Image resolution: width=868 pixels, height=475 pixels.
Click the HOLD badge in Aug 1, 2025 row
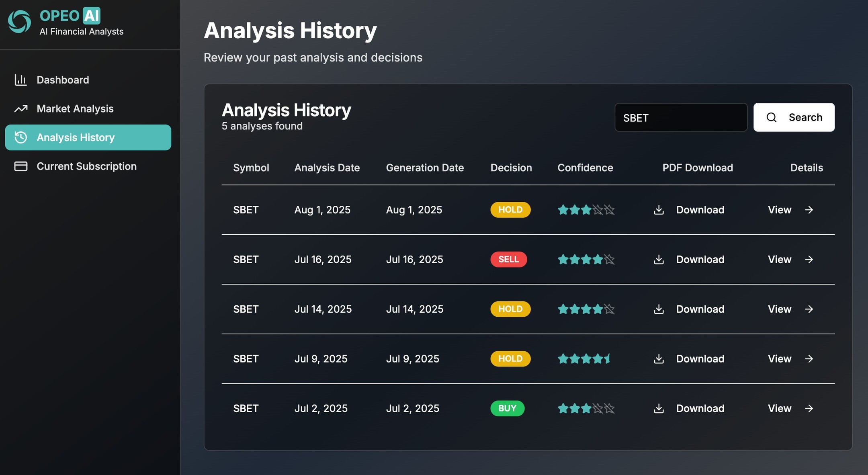[x=510, y=210]
